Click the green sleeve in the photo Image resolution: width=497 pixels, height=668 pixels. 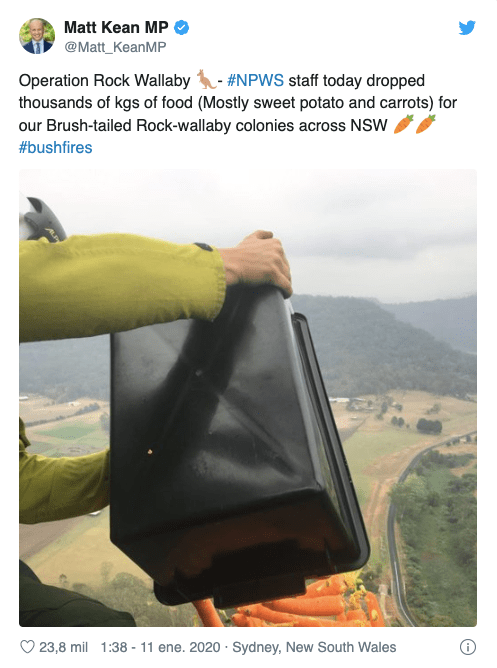pos(121,285)
